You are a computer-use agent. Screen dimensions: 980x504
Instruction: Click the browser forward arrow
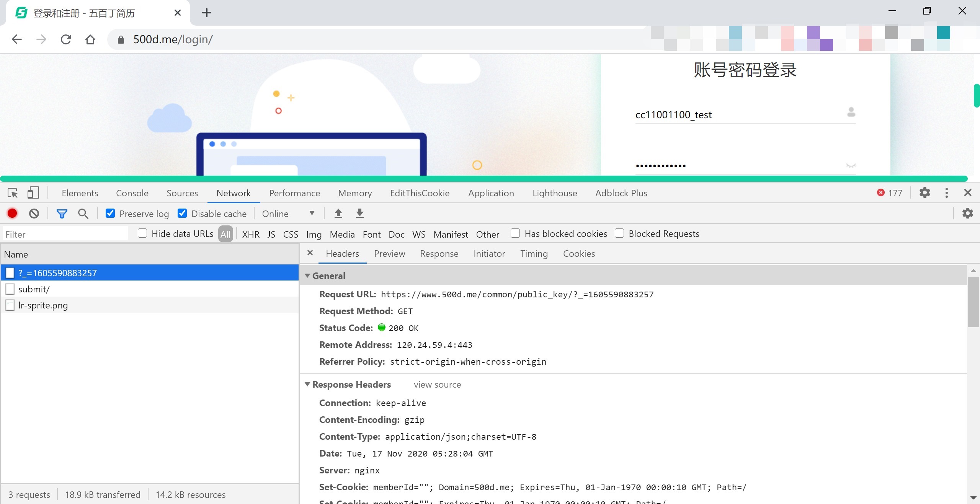point(41,39)
